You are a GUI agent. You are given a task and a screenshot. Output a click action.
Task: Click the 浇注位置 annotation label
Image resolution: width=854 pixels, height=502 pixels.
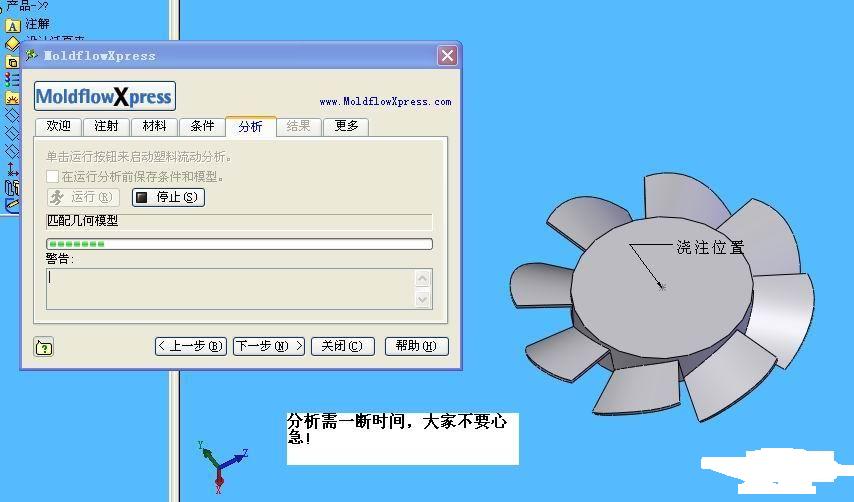pyautogui.click(x=710, y=248)
